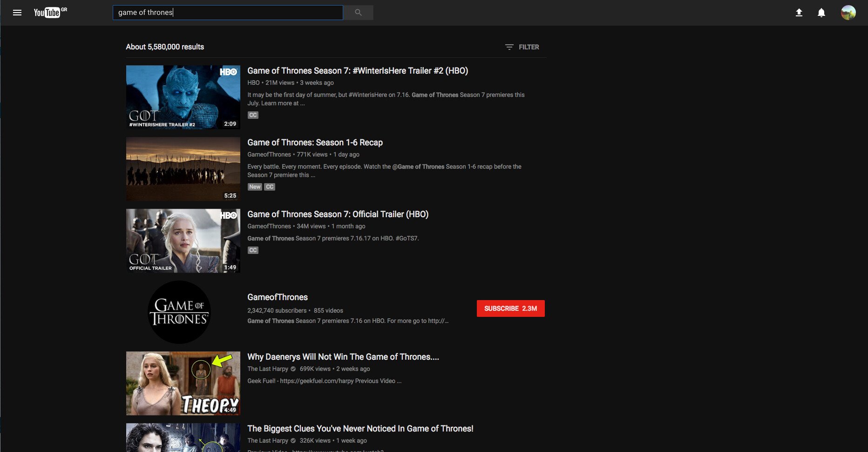This screenshot has width=868, height=452.
Task: Open WinterIsHere Trailer #2 thumbnail
Action: (183, 97)
